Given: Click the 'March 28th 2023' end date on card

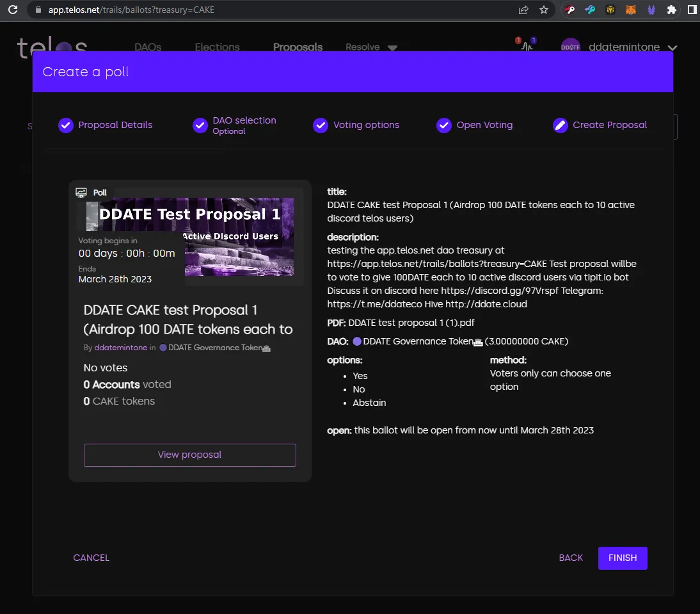Looking at the screenshot, I should click(x=115, y=279).
